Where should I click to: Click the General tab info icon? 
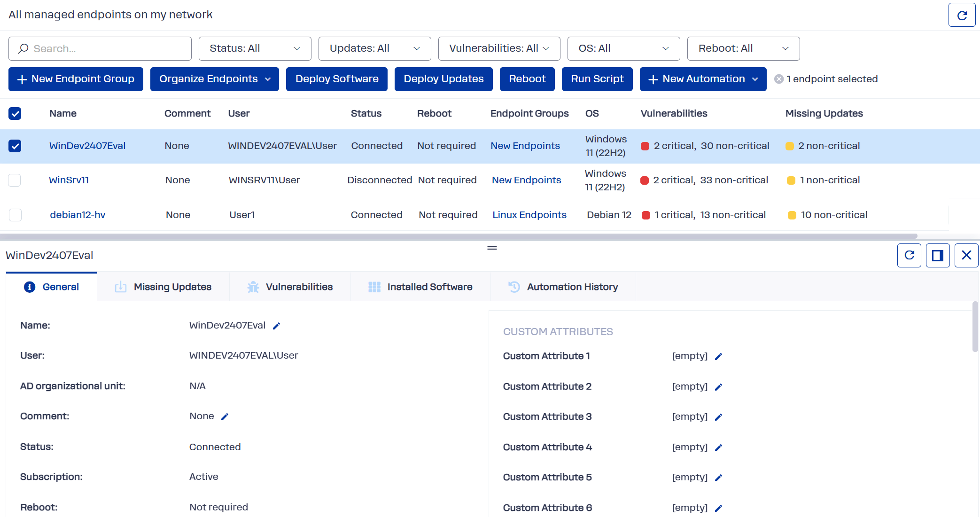coord(30,287)
